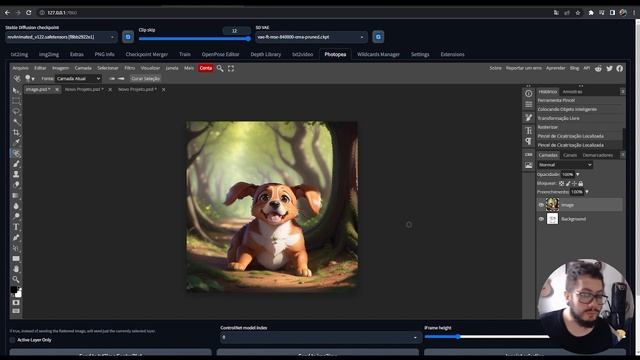Toggle lock all padlock icon

tap(580, 183)
